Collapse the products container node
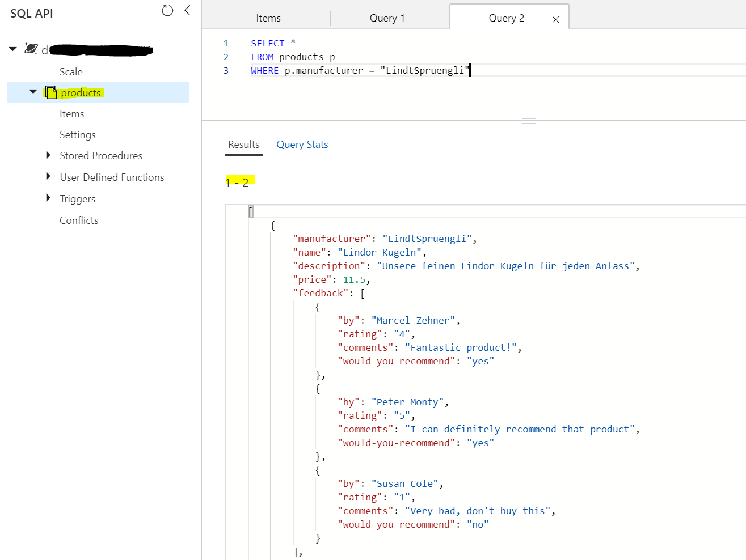This screenshot has height=560, width=746. point(33,91)
